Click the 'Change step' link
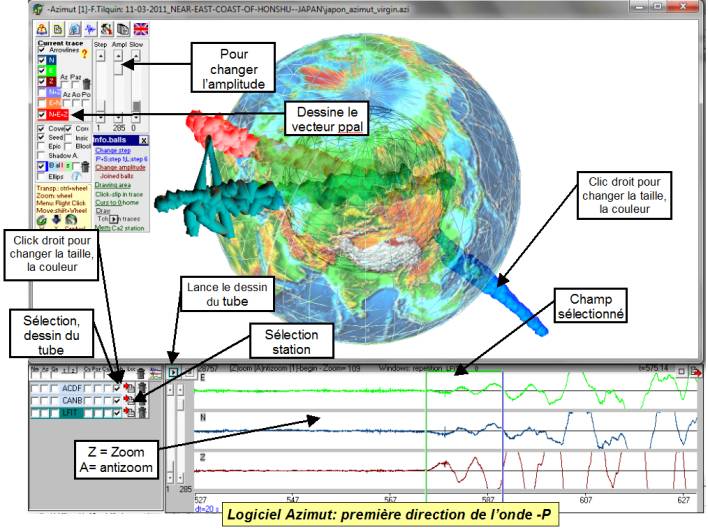 (112, 151)
